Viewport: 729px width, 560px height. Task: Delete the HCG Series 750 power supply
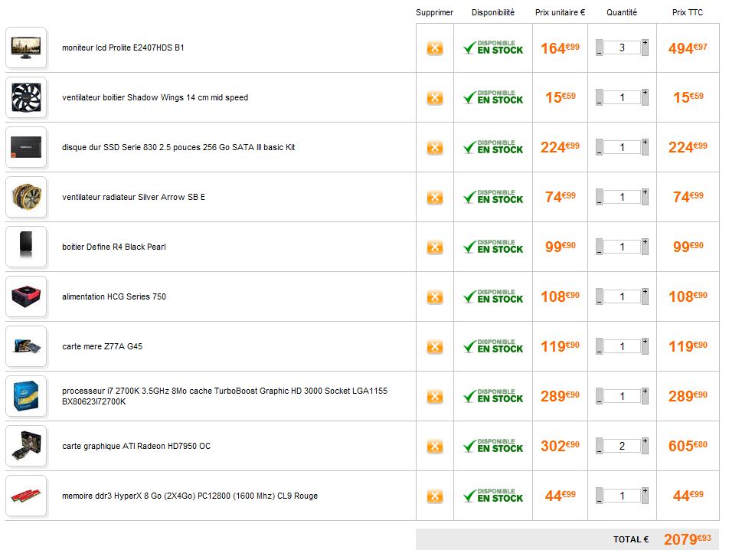[x=434, y=297]
